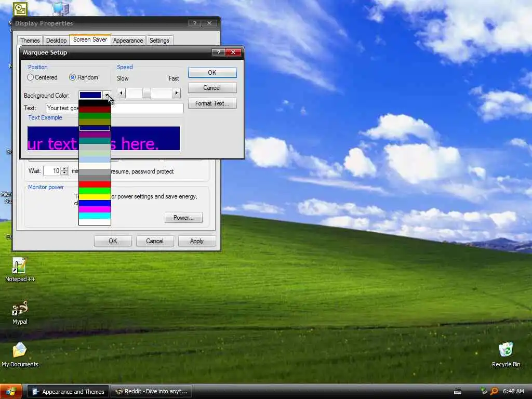Image resolution: width=532 pixels, height=399 pixels.
Task: Choose the yellow color in the dropdown list
Action: point(95,197)
